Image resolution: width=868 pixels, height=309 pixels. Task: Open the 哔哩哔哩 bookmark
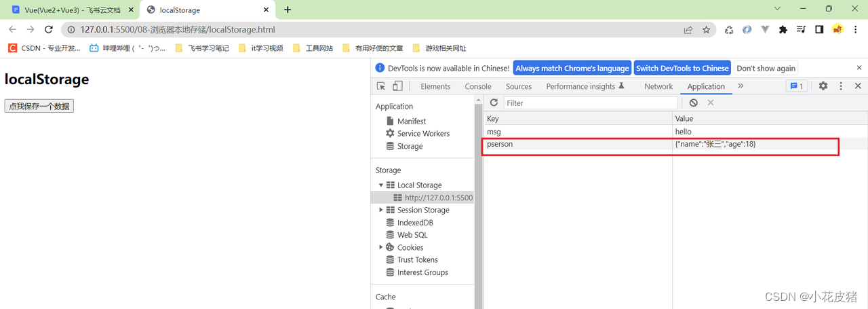127,48
